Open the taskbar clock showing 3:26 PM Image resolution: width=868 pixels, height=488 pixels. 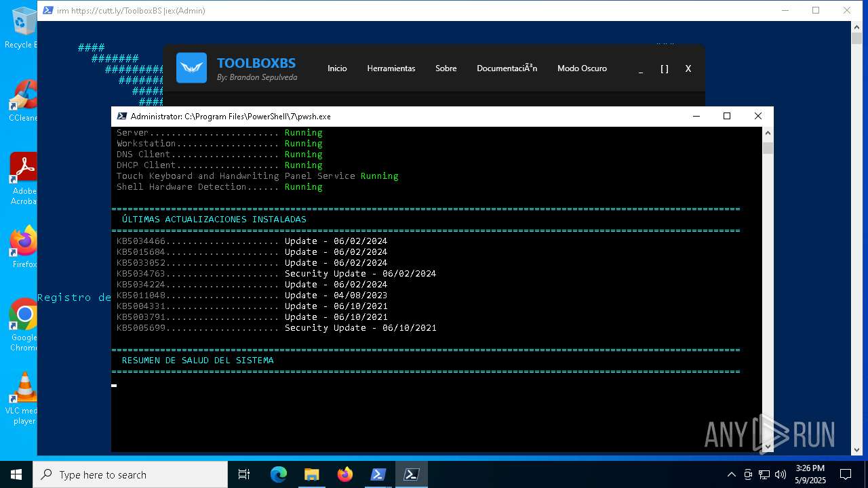click(x=810, y=474)
